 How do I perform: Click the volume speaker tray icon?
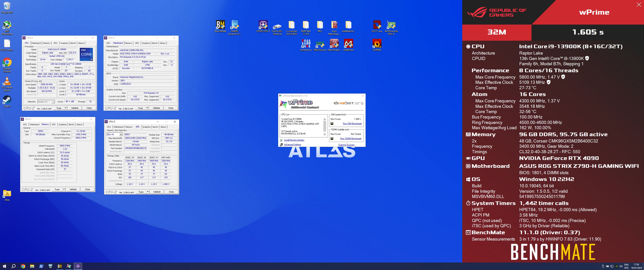(621, 266)
